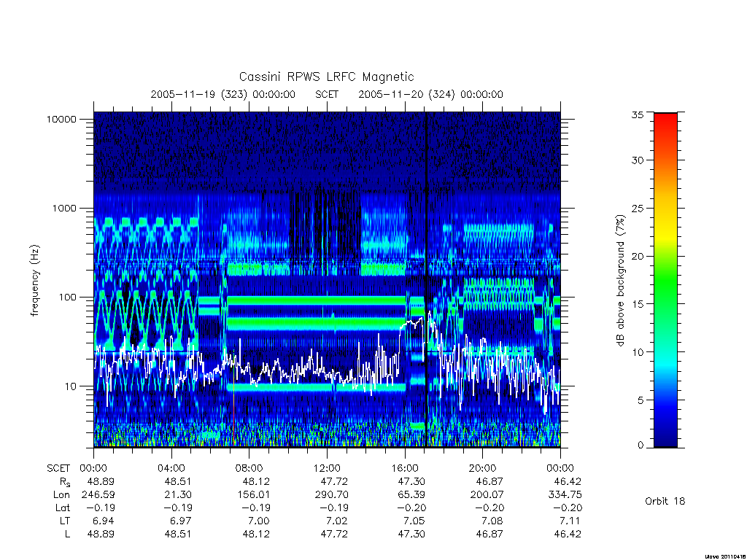Image resolution: width=747 pixels, height=560 pixels.
Task: Click the 1000 Hz frequency axis label
Action: click(64, 209)
